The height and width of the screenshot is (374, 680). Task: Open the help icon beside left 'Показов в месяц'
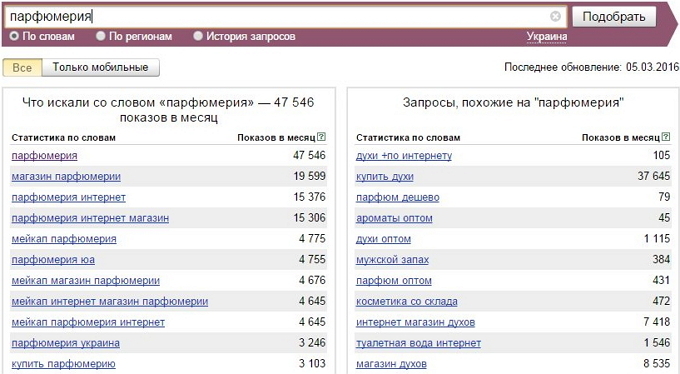321,137
